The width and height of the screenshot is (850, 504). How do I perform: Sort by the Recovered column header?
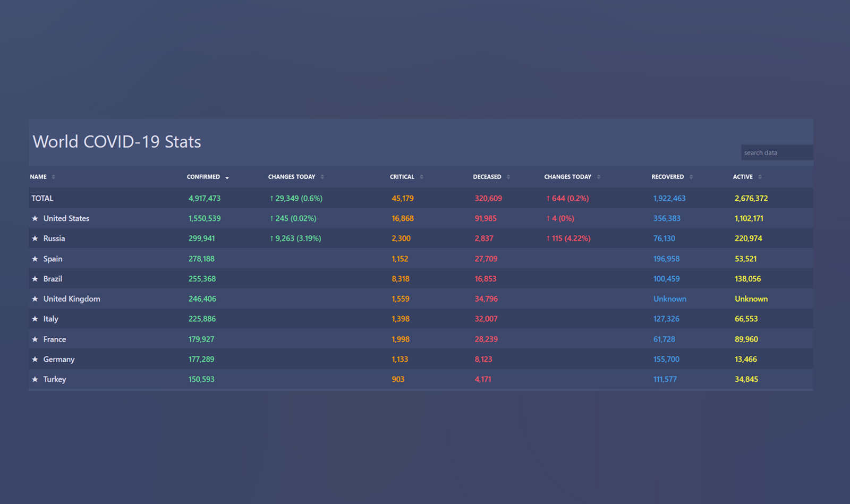point(668,177)
